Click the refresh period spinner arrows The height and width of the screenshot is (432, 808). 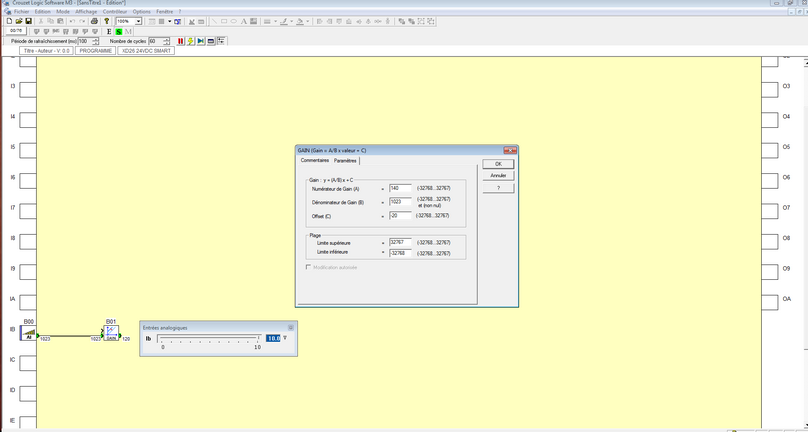coord(96,41)
